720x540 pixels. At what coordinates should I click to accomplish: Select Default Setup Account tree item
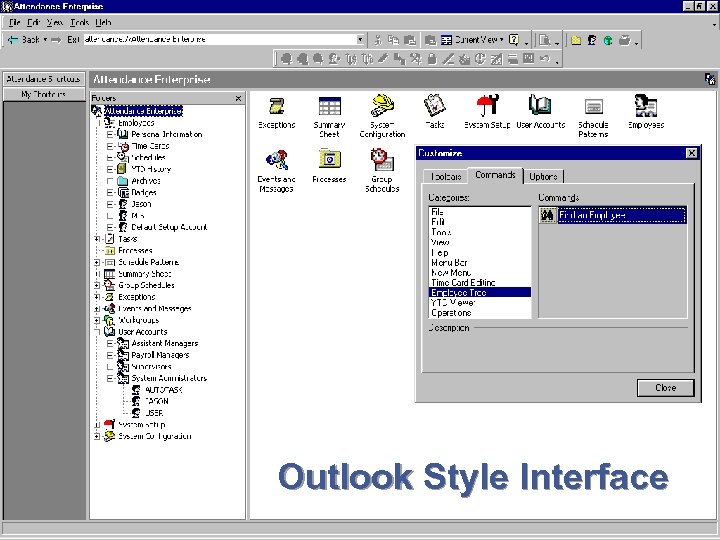169,227
